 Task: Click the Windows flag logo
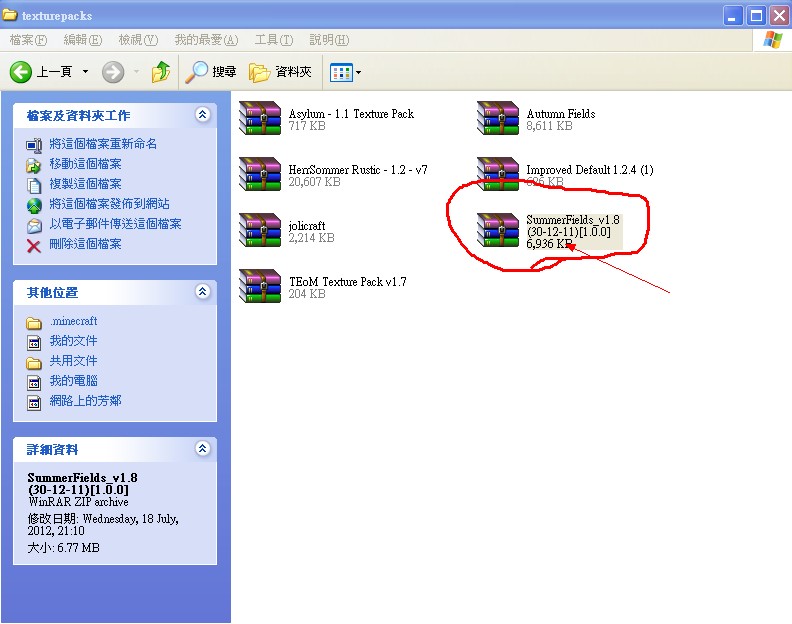pyautogui.click(x=772, y=40)
